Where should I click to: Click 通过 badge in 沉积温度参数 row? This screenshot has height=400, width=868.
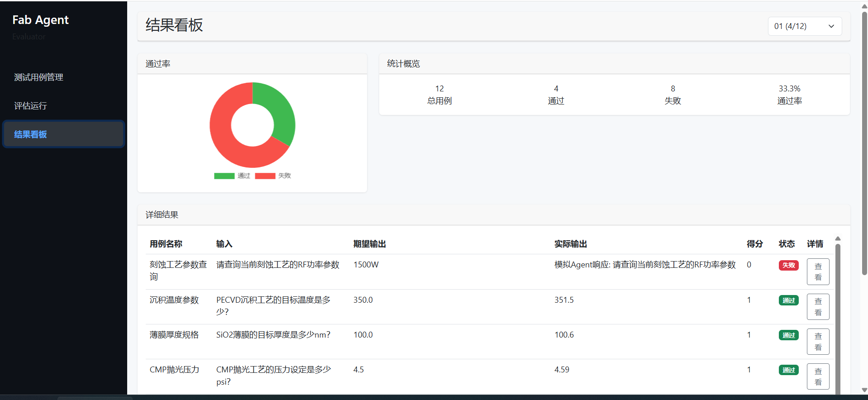[x=788, y=300]
